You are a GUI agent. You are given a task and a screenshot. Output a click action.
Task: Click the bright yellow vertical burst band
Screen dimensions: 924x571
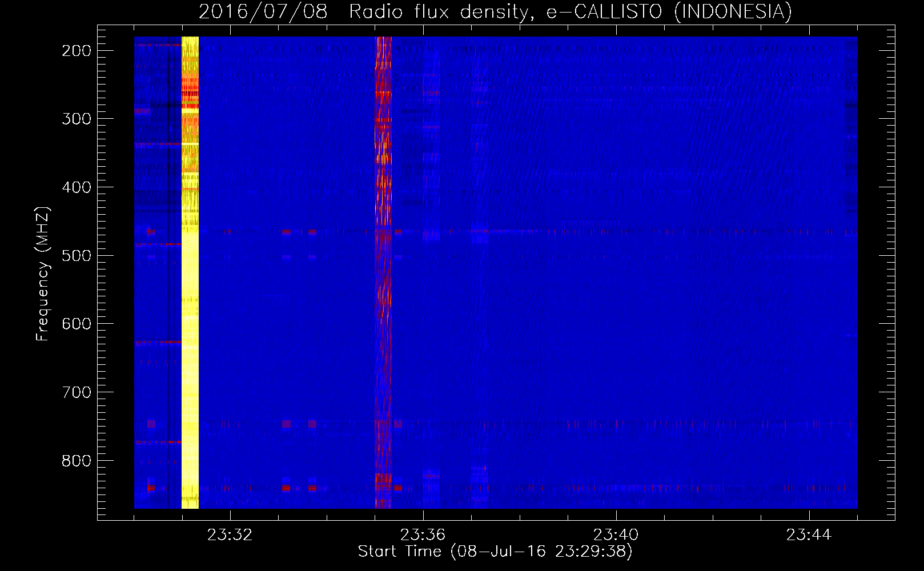tap(190, 272)
